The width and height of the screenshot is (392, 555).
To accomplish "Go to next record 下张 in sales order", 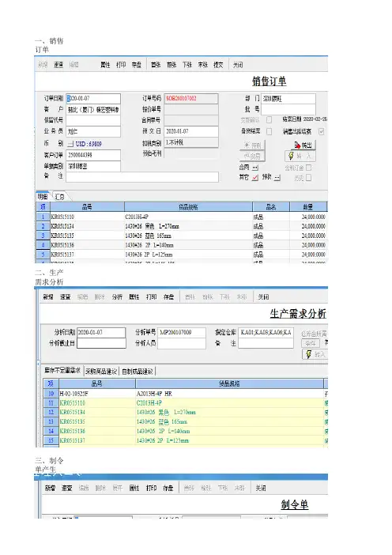I will click(187, 65).
